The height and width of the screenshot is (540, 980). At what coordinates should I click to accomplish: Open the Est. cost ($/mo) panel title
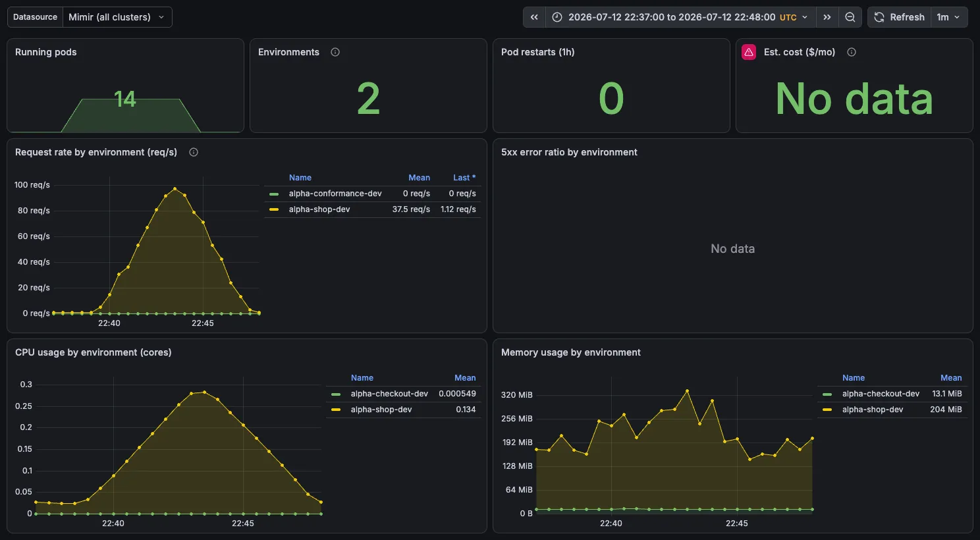click(800, 52)
